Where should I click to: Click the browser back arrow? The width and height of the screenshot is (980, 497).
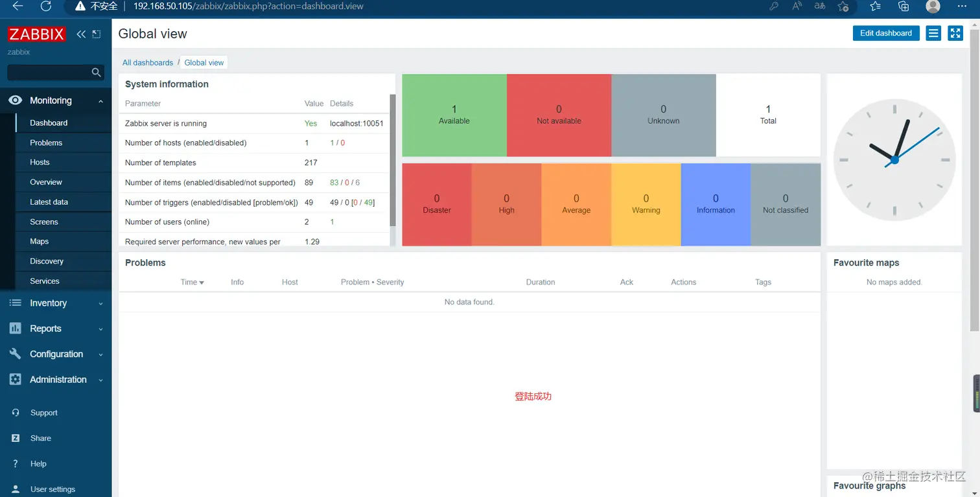[x=18, y=6]
